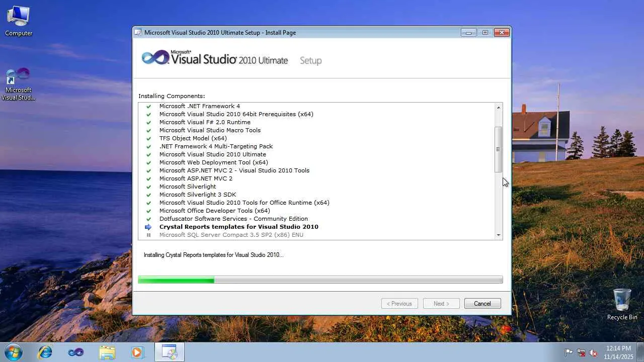This screenshot has height=362, width=644.
Task: Open Windows Explorer folder in the taskbar
Action: click(x=107, y=352)
